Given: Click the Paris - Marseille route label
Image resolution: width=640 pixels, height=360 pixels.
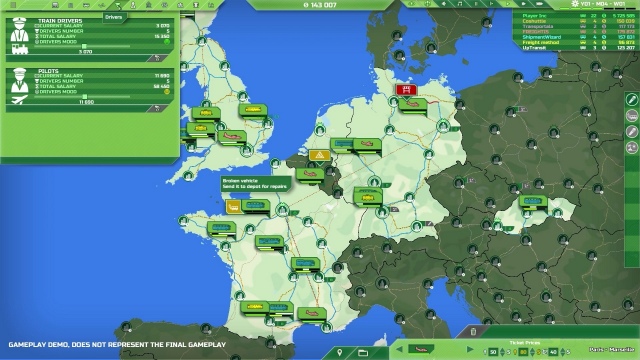Looking at the screenshot, I should 612,349.
